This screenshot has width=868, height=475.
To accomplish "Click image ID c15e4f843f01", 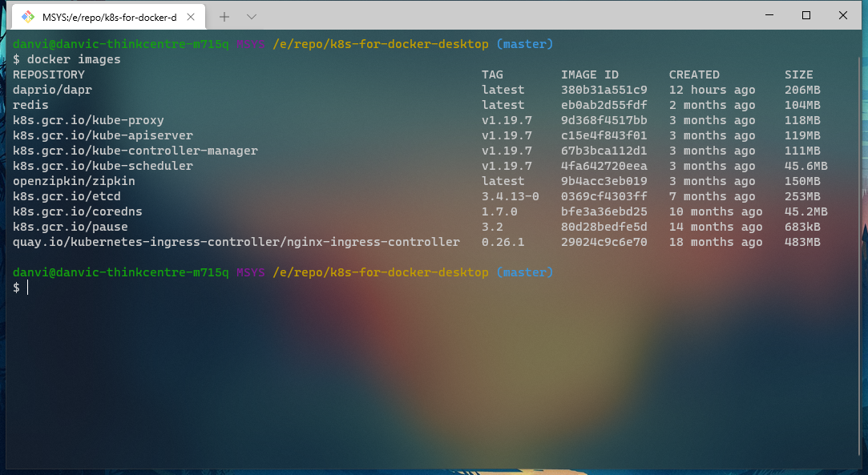I will tap(604, 135).
